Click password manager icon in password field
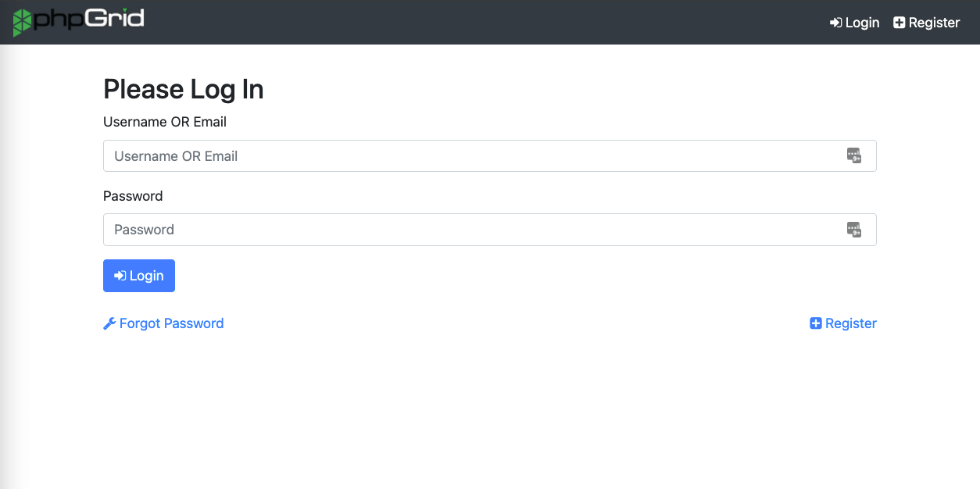The height and width of the screenshot is (489, 980). click(853, 230)
